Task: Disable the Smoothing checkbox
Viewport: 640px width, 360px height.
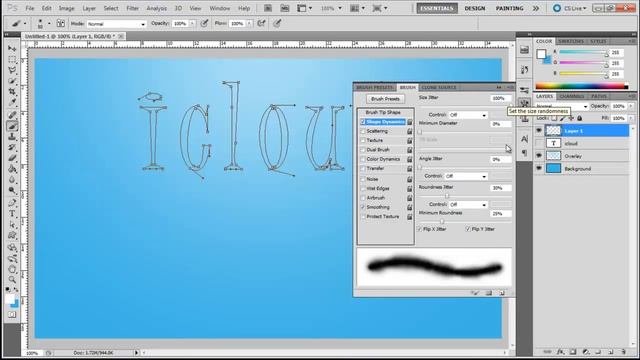Action: [362, 207]
